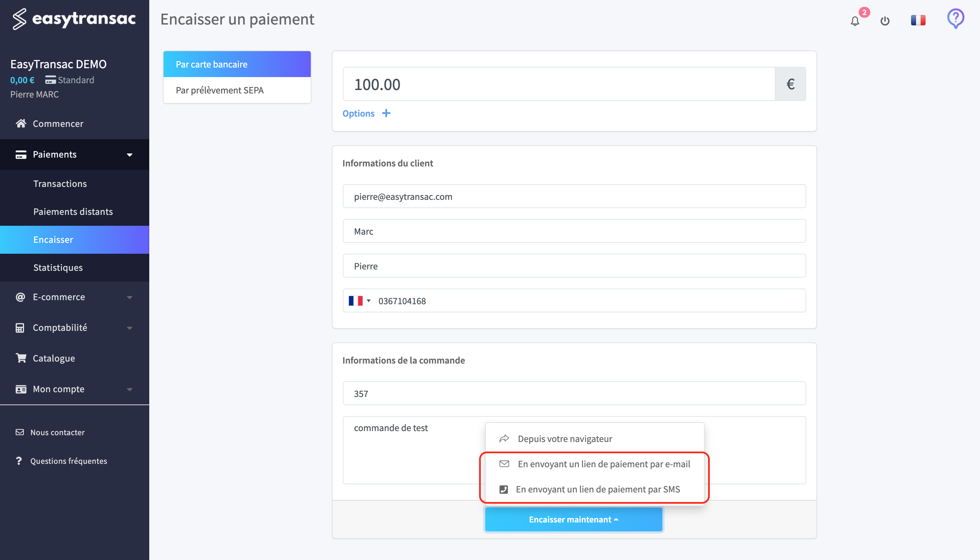
Task: Click the power logout icon
Action: point(885,21)
